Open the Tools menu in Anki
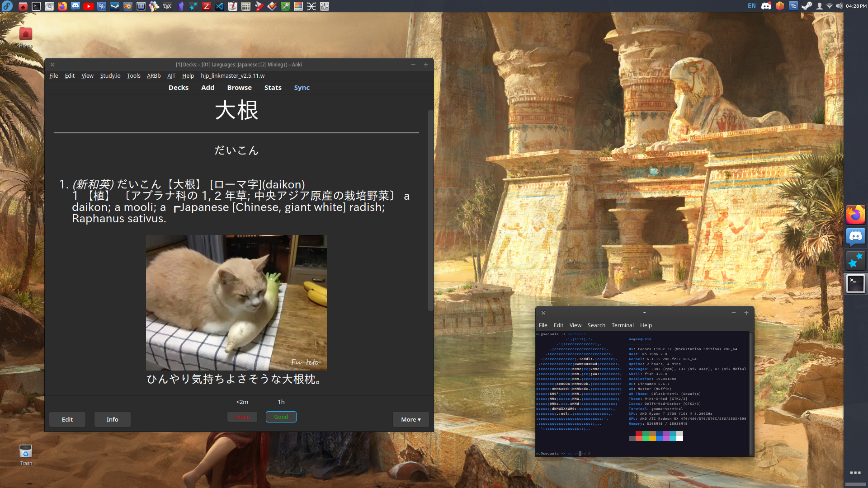Image resolution: width=868 pixels, height=488 pixels. (133, 75)
